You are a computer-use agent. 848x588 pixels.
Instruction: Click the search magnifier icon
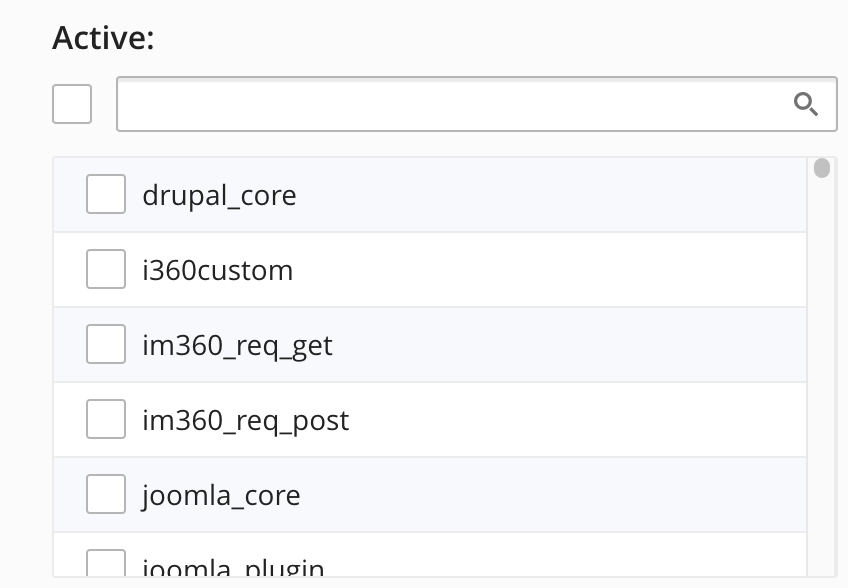(805, 104)
